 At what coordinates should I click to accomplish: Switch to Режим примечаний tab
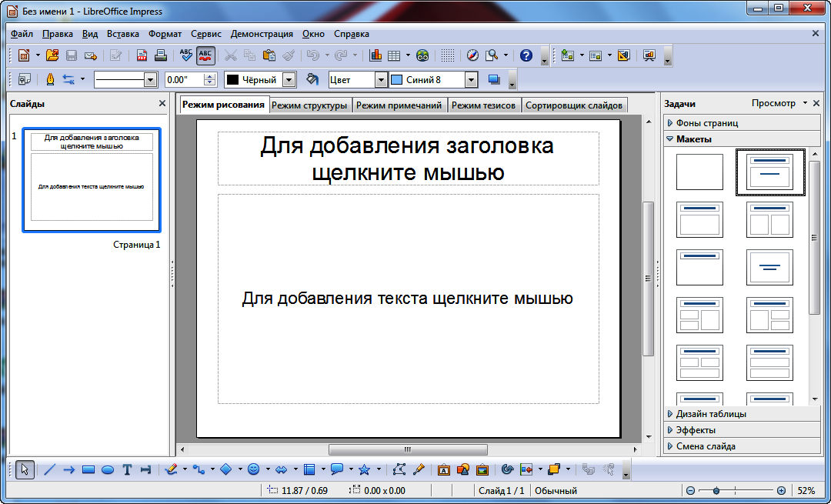pyautogui.click(x=399, y=105)
